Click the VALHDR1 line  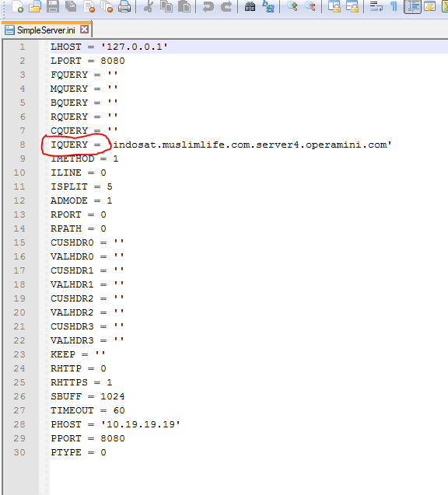[88, 284]
